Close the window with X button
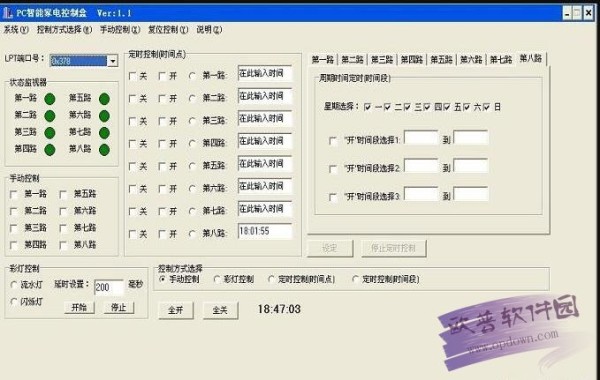 [588, 13]
